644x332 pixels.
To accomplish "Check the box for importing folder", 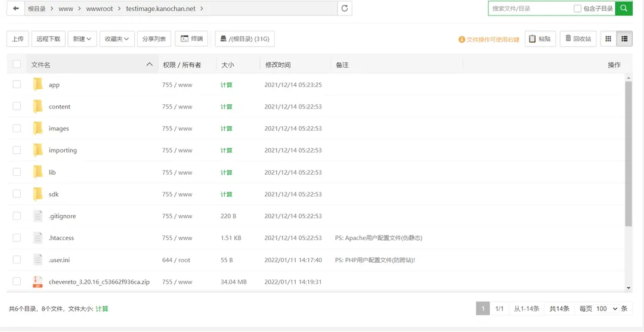I will click(17, 150).
